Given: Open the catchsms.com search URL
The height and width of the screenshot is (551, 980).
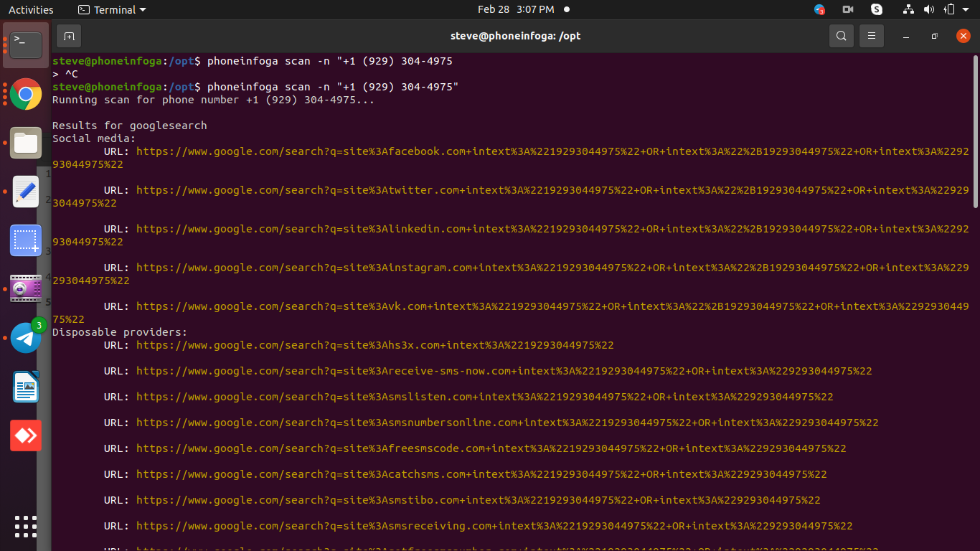Looking at the screenshot, I should click(481, 474).
